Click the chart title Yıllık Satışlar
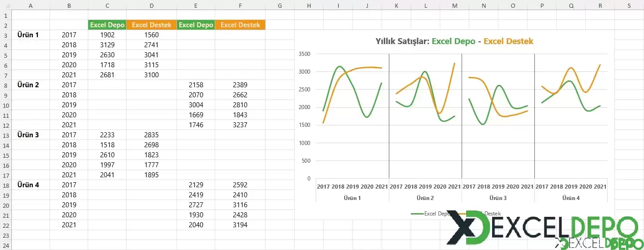The width and height of the screenshot is (644, 250). pyautogui.click(x=454, y=41)
